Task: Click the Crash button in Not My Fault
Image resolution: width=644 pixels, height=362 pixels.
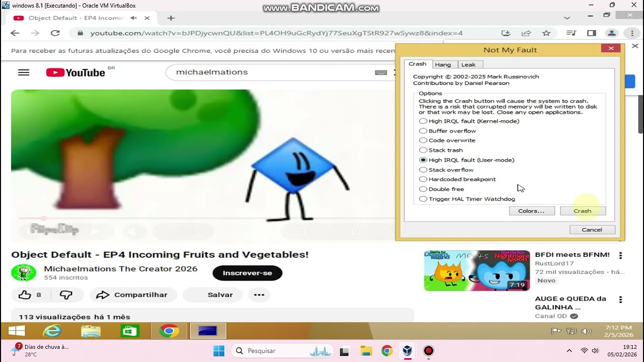Action: 583,211
